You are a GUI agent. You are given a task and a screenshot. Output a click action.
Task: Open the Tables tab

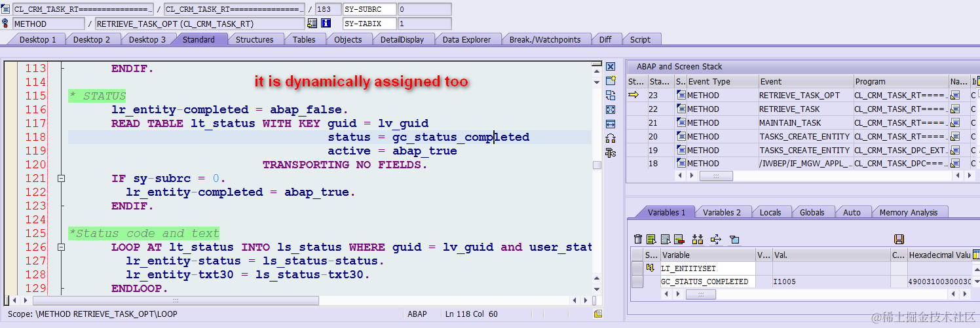point(304,39)
